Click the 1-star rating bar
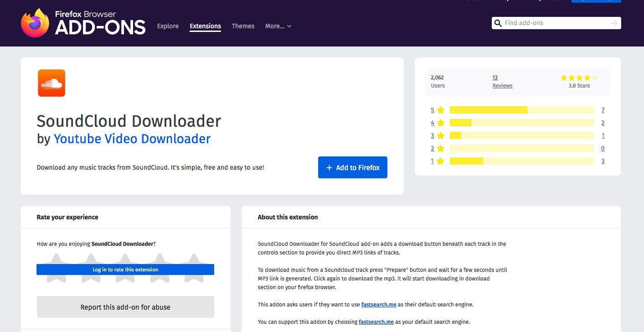This screenshot has height=332, width=644. [522, 161]
